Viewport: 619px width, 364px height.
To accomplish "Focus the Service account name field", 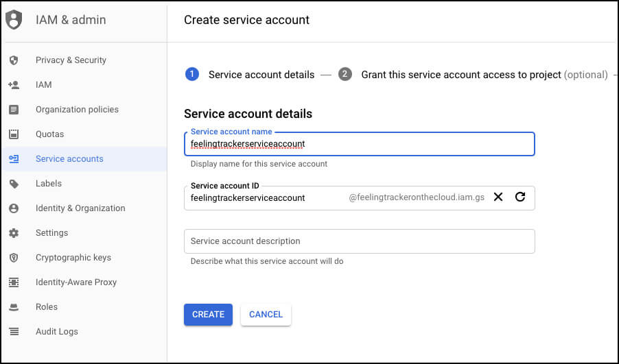I will pyautogui.click(x=359, y=144).
